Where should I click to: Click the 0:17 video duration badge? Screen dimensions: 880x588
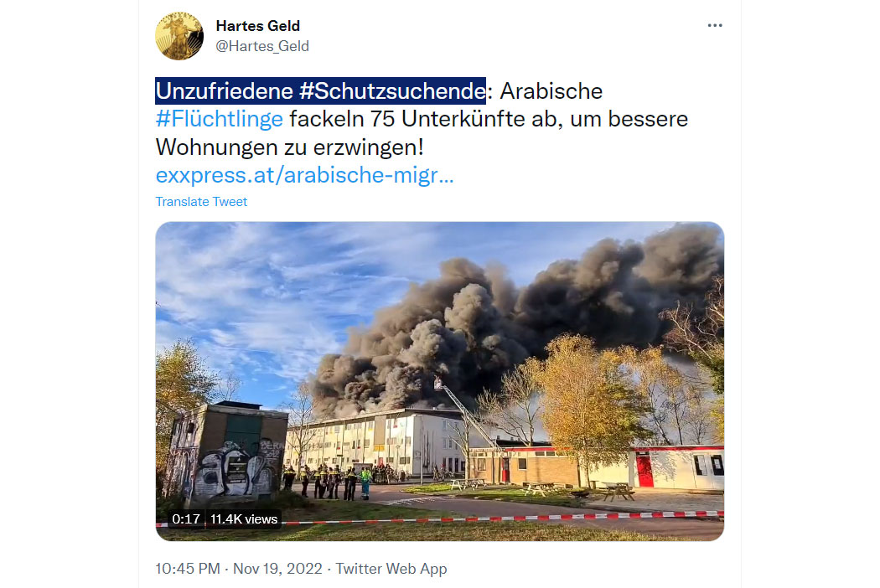click(x=186, y=519)
